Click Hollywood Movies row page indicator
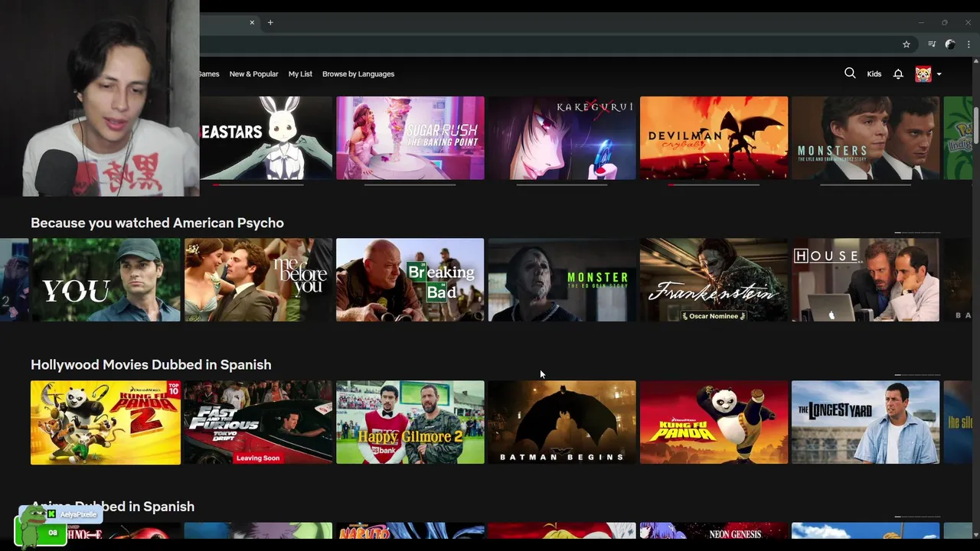The image size is (980, 551). pos(917,375)
